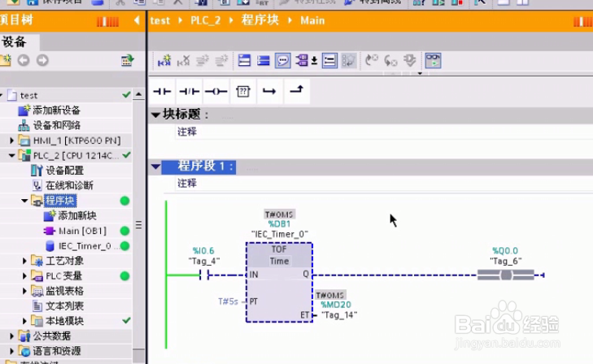
Task: Click the %MD20 Tag_14 ET operand
Action: [338, 310]
